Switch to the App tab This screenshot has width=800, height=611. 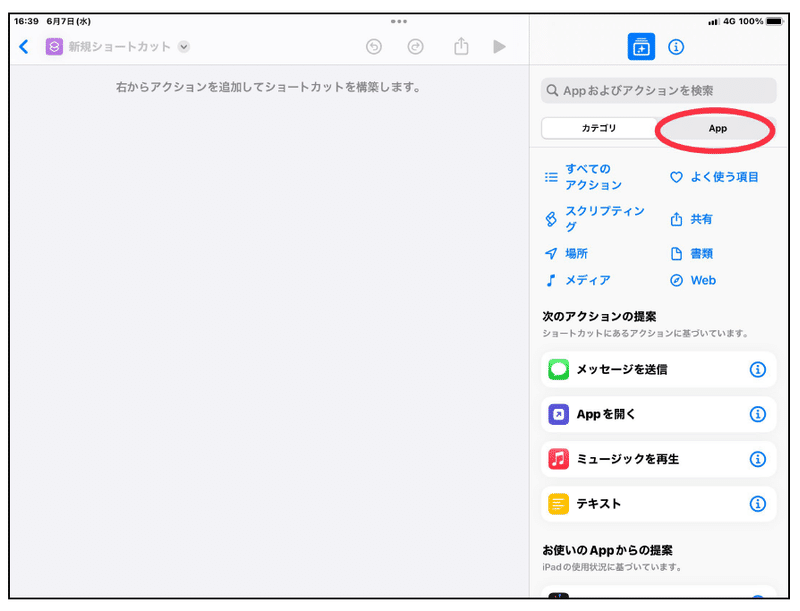click(717, 129)
